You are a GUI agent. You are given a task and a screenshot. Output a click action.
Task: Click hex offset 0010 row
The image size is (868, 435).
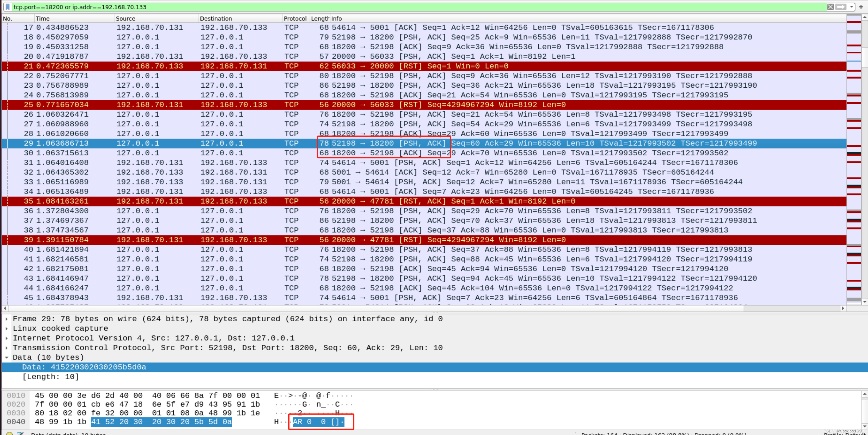click(x=16, y=395)
